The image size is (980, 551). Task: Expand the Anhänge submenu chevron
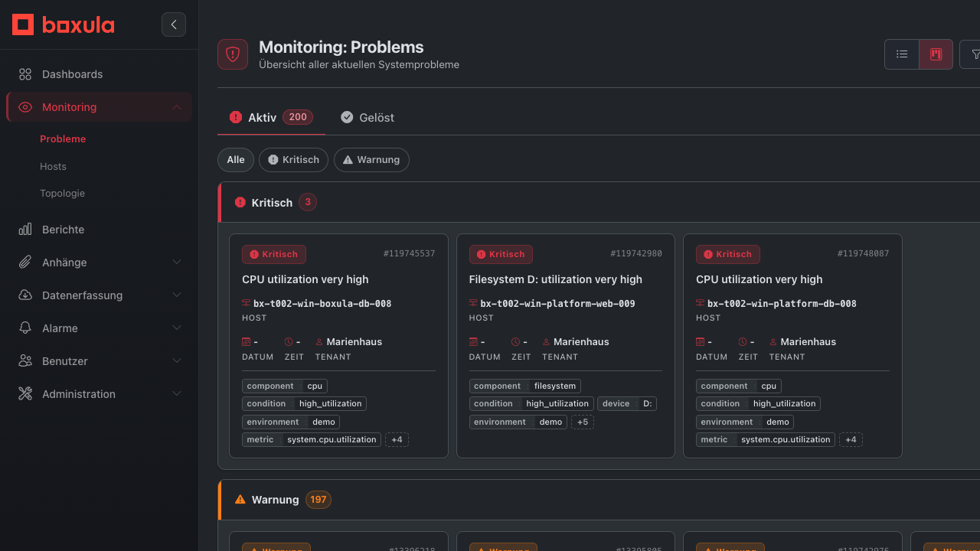click(177, 262)
